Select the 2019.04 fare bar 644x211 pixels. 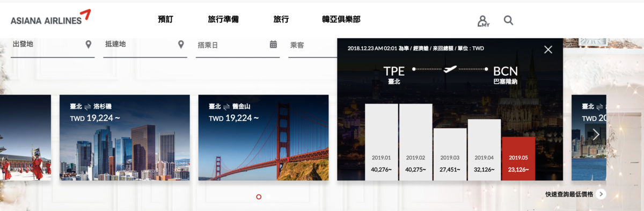pyautogui.click(x=485, y=150)
